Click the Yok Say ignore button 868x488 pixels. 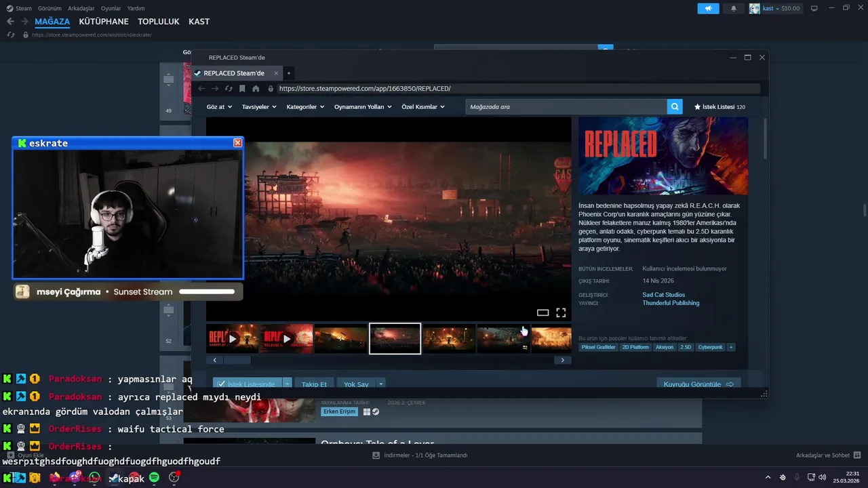point(356,384)
